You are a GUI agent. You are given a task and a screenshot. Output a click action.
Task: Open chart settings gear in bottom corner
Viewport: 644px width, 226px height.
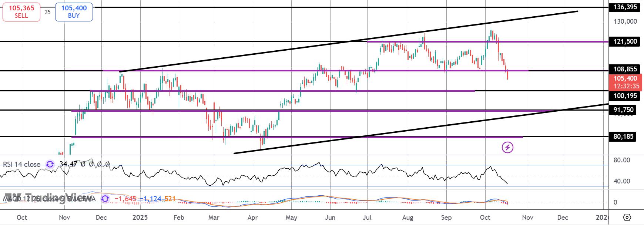tap(627, 217)
